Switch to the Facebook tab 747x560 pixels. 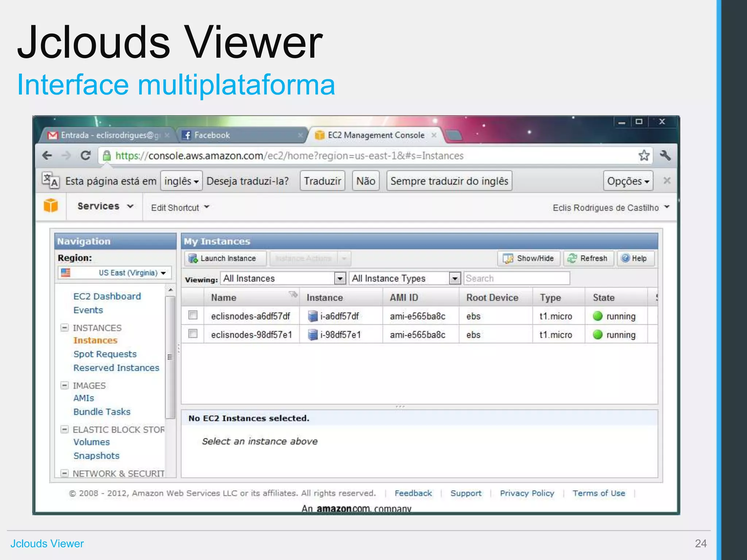click(241, 135)
